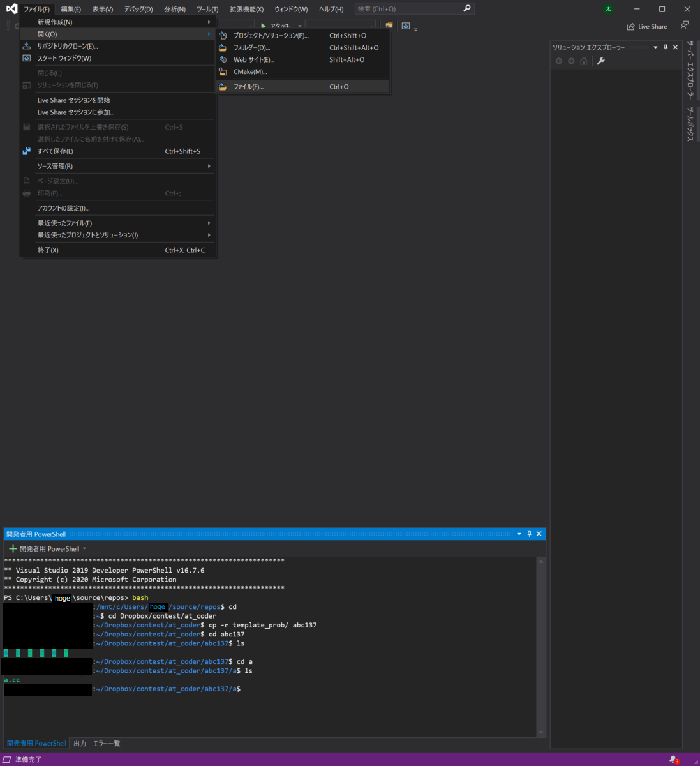Click the back arrow in Solution Explorer
This screenshot has height=766, width=700.
pyautogui.click(x=559, y=61)
